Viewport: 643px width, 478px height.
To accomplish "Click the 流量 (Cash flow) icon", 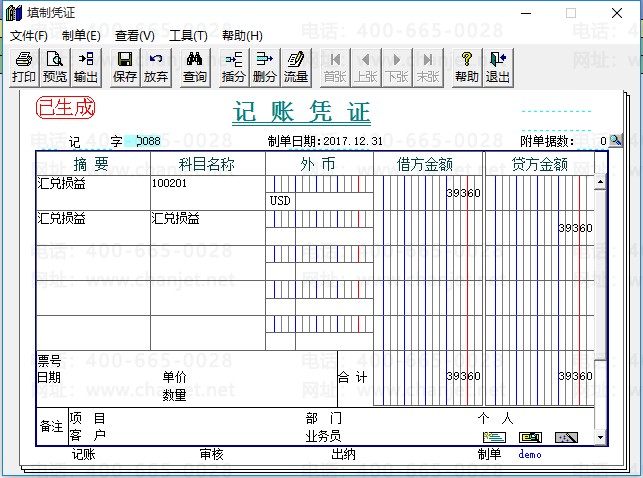I will tap(296, 67).
